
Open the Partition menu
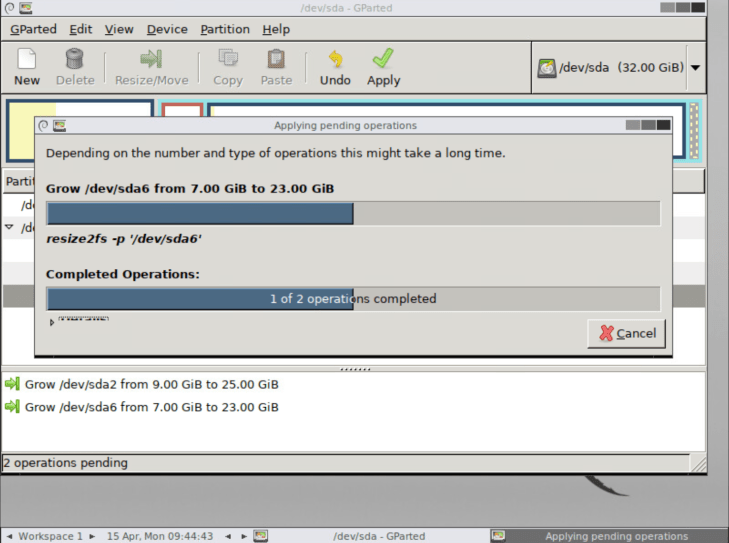(x=225, y=29)
